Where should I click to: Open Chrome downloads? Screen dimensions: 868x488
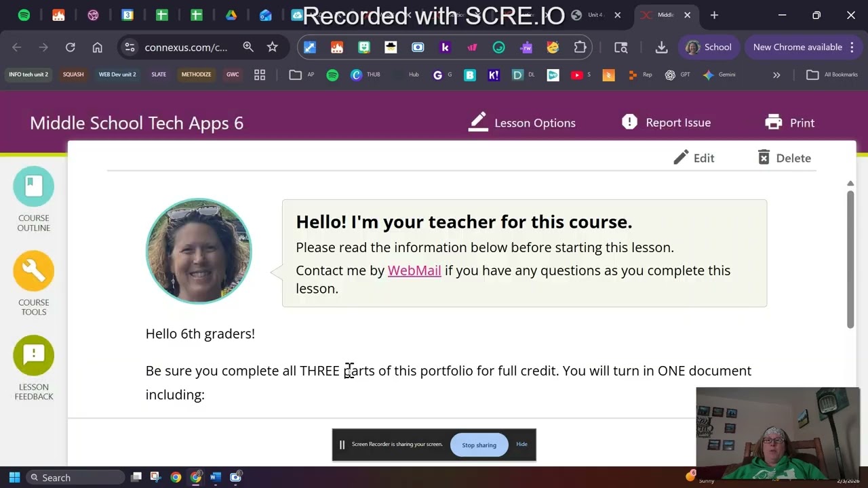coord(661,47)
